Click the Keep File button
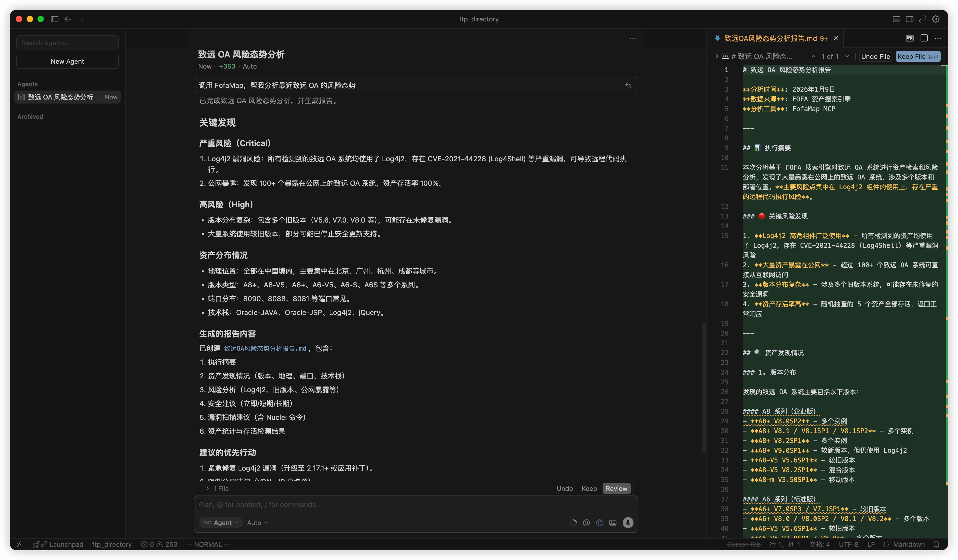 coord(917,56)
